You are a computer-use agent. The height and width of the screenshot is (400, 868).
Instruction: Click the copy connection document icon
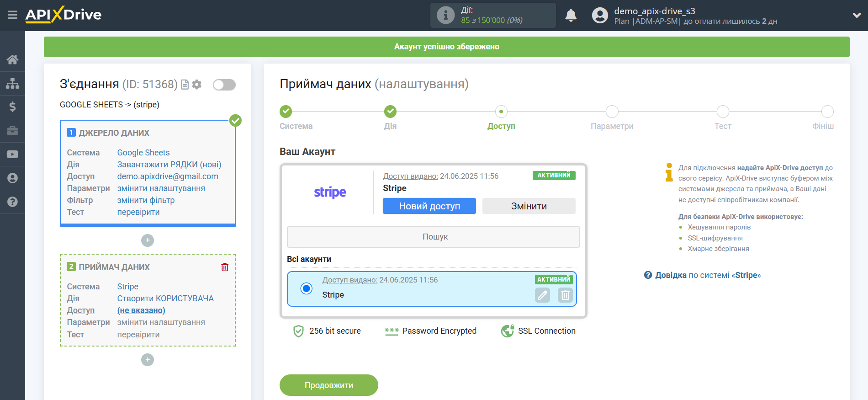(185, 85)
